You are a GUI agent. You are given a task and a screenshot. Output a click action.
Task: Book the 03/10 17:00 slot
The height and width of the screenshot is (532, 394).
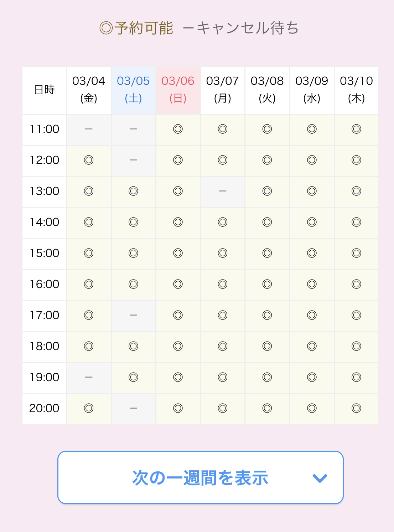coord(356,315)
